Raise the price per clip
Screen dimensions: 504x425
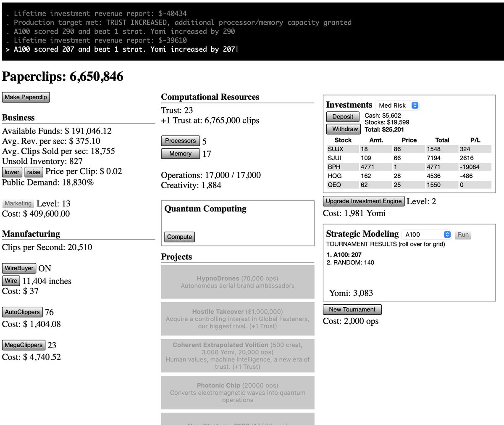pyautogui.click(x=34, y=172)
